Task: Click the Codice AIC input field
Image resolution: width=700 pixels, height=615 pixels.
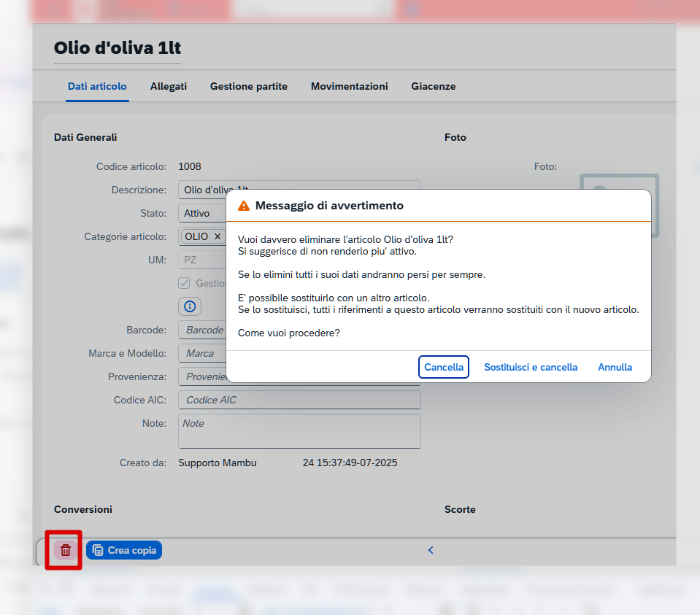Action: tap(299, 400)
